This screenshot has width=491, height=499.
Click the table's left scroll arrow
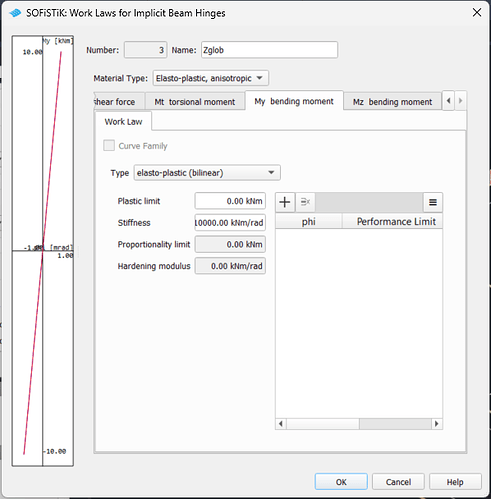(x=281, y=424)
